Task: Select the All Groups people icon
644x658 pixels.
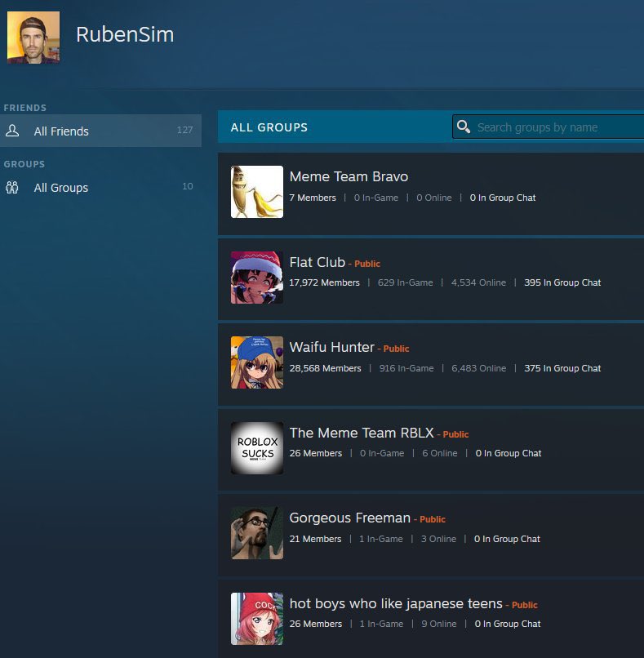Action: click(12, 187)
